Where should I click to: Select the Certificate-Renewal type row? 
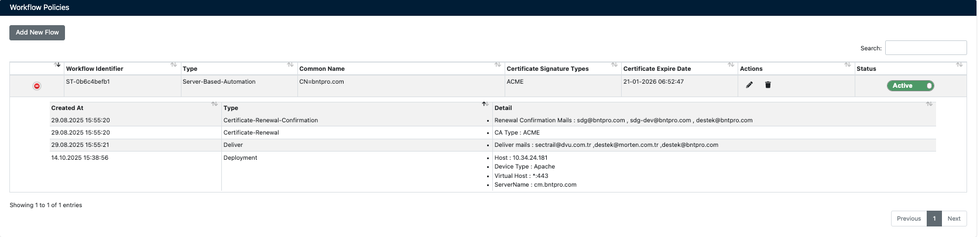[x=251, y=133]
